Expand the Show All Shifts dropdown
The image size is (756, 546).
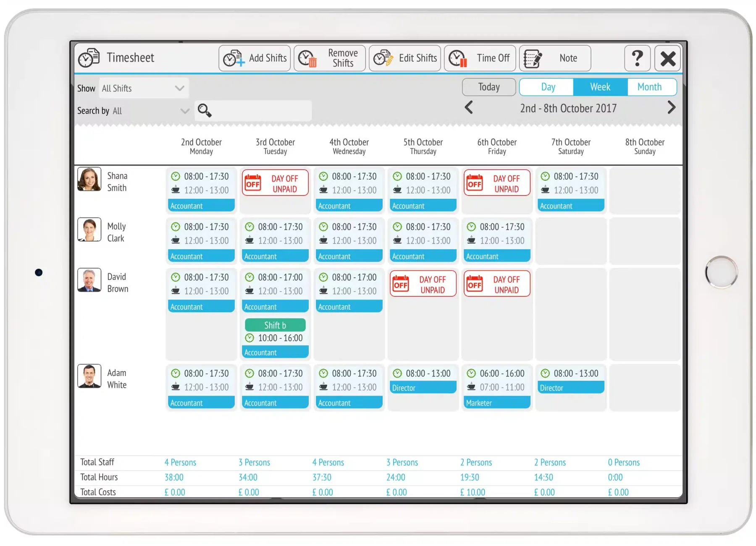[x=144, y=88]
